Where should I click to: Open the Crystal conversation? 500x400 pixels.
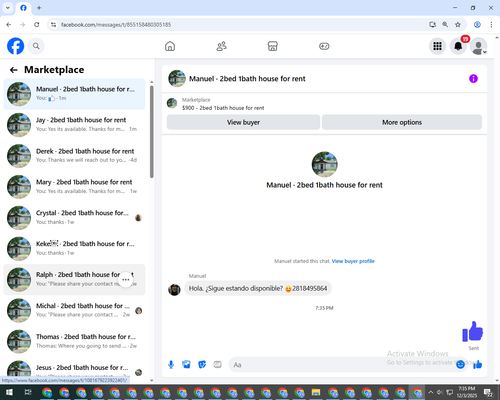click(74, 218)
